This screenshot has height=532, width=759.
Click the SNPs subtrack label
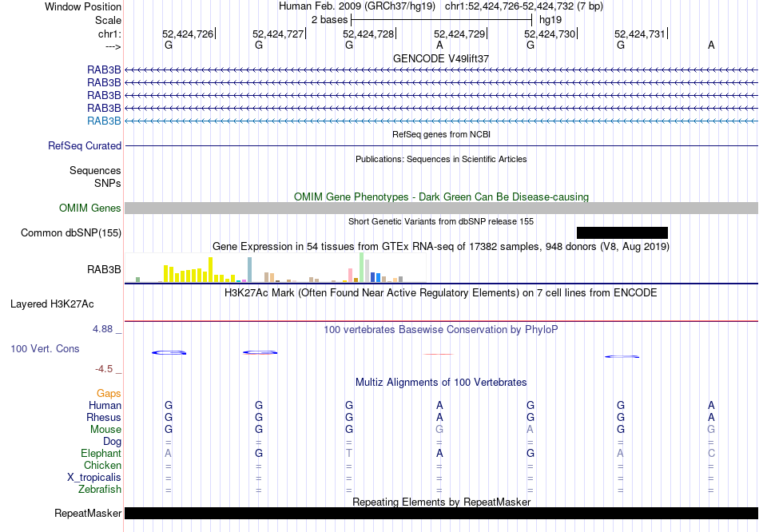point(108,184)
